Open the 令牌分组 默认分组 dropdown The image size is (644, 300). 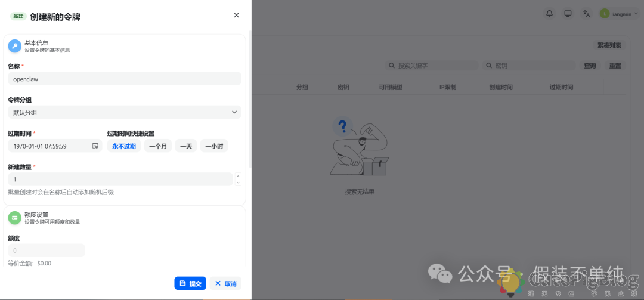125,112
